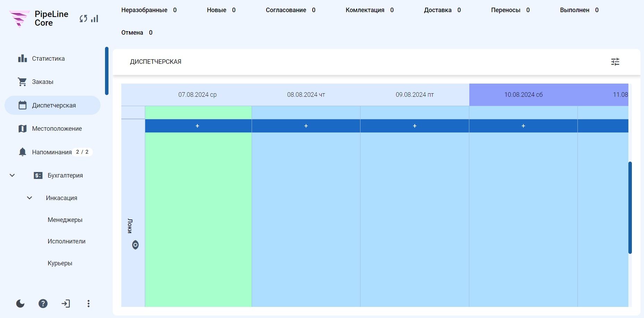Toggle dark mode with moon icon
The image size is (644, 318).
click(20, 304)
